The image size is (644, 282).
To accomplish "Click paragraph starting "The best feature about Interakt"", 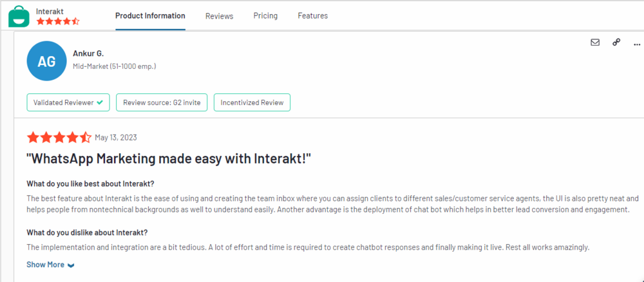I will pos(333,204).
